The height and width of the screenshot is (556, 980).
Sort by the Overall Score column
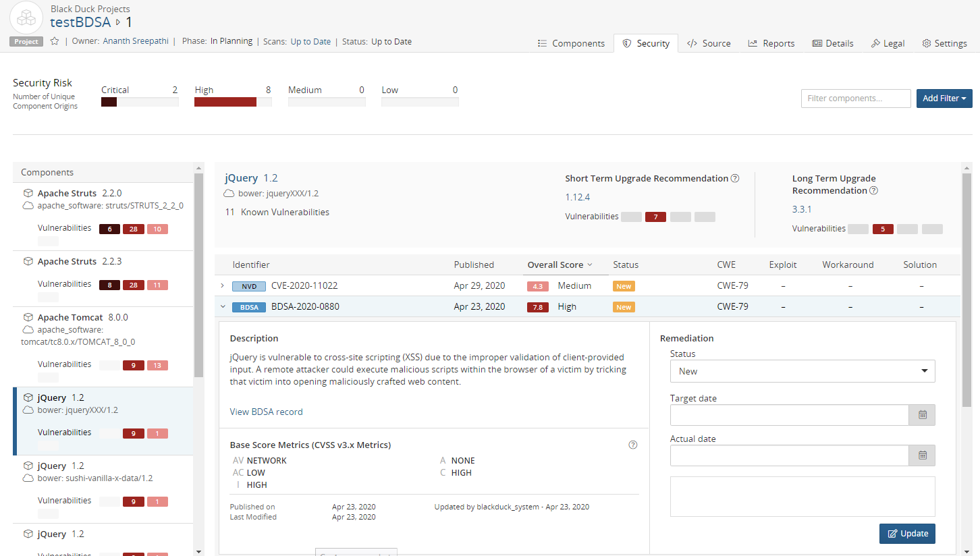(560, 265)
